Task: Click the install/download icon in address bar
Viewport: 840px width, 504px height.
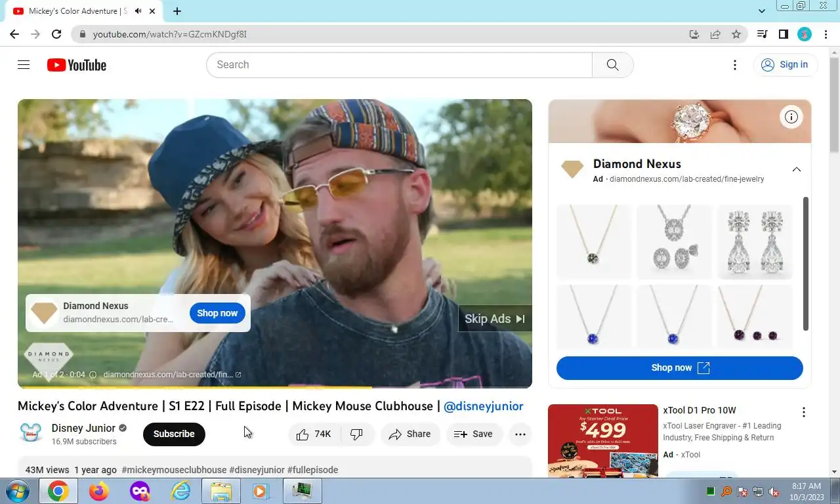Action: [x=694, y=34]
